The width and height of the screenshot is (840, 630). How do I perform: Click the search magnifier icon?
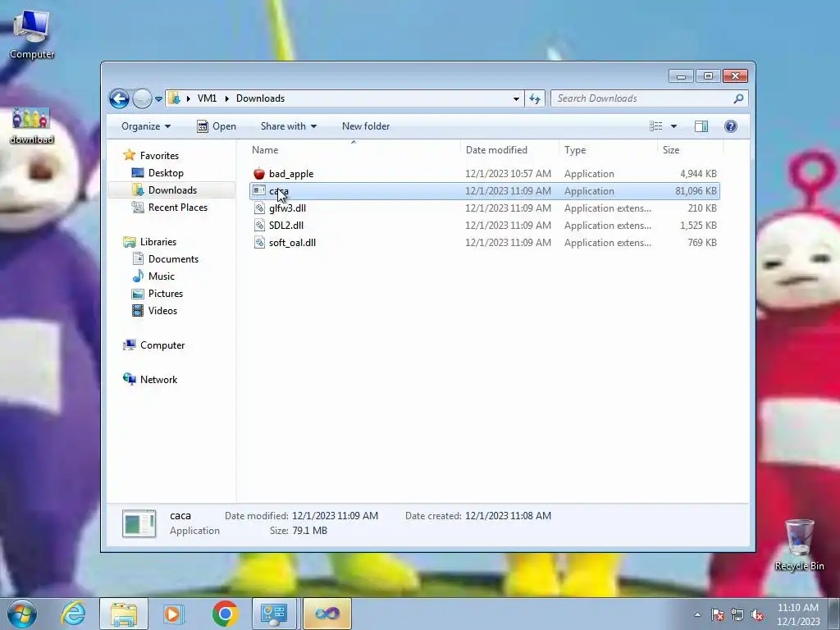738,98
